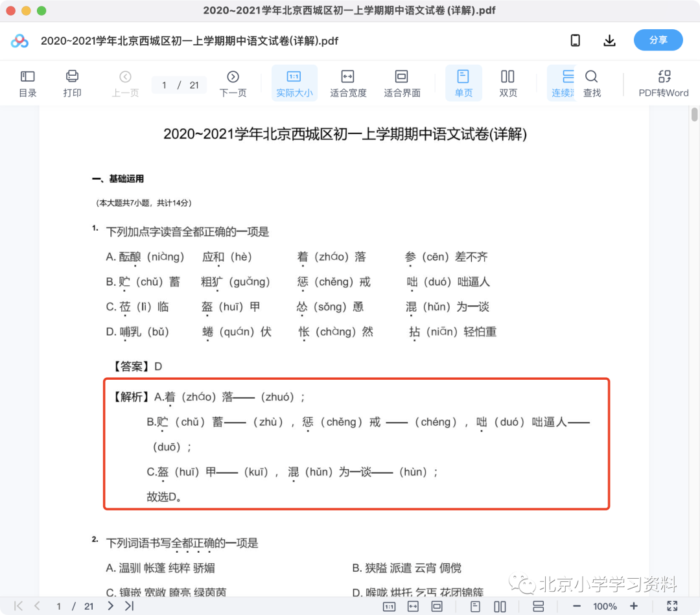700x615 pixels.
Task: Switch to 单页 single page mode
Action: click(x=463, y=84)
